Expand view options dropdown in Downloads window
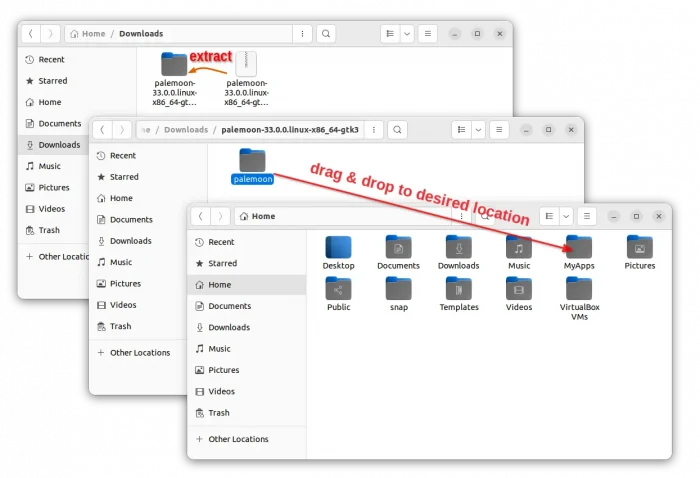Image resolution: width=700 pixels, height=478 pixels. pyautogui.click(x=407, y=34)
